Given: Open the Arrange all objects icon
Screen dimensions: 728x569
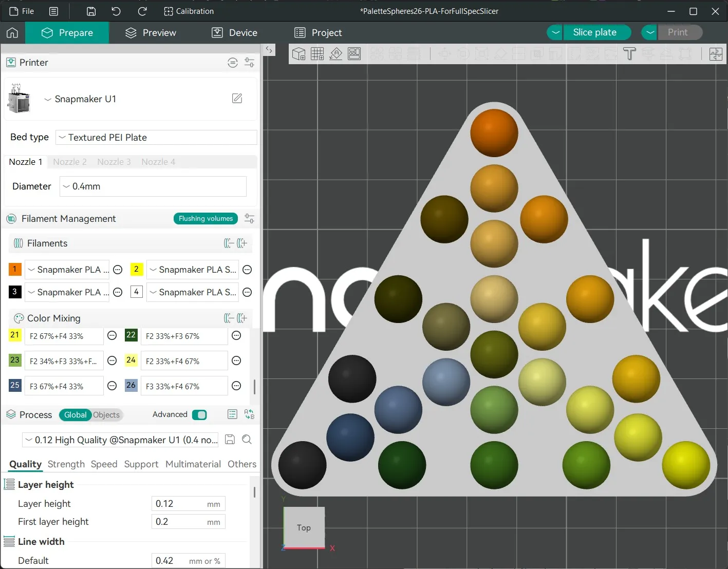Looking at the screenshot, I should click(x=354, y=53).
